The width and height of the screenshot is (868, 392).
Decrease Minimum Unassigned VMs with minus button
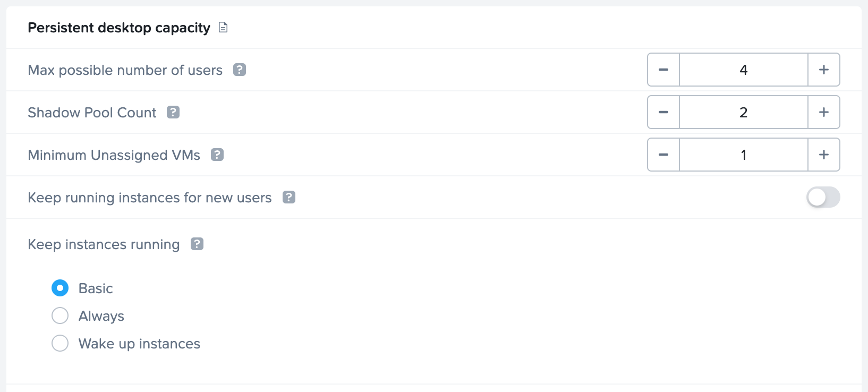(663, 155)
